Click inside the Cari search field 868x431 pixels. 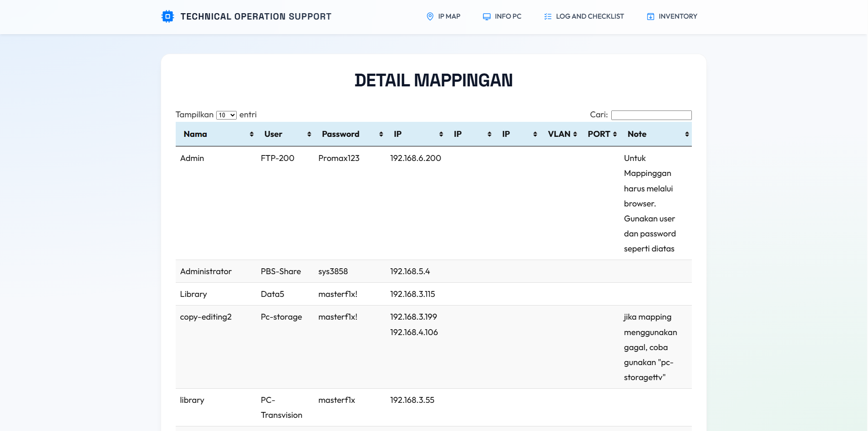pyautogui.click(x=651, y=115)
